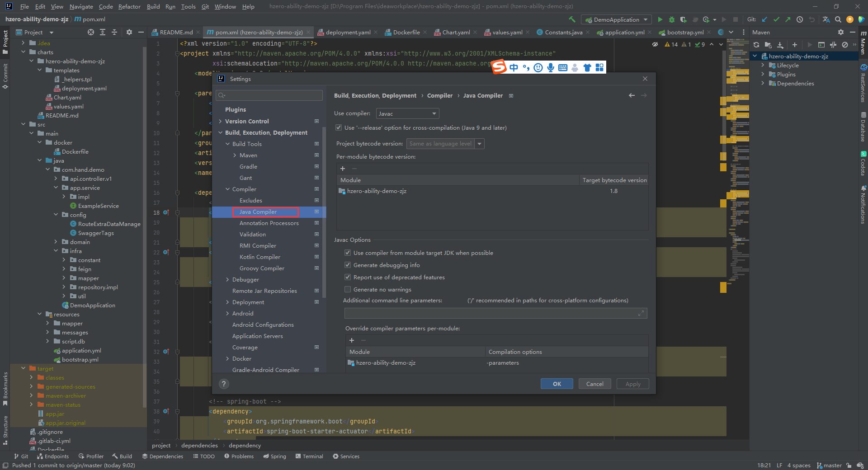Viewport: 868px width, 470px height.
Task: Start debugging with the bug icon
Action: [671, 19]
